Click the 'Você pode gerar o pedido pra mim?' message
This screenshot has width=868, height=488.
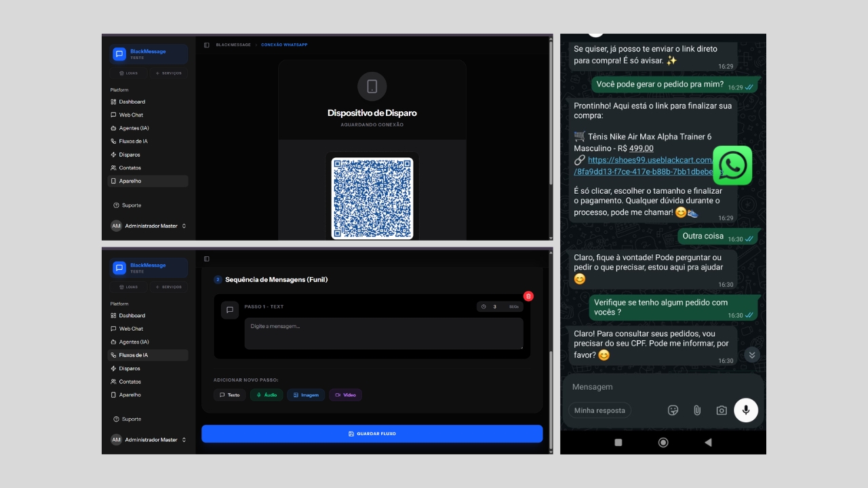pyautogui.click(x=674, y=85)
